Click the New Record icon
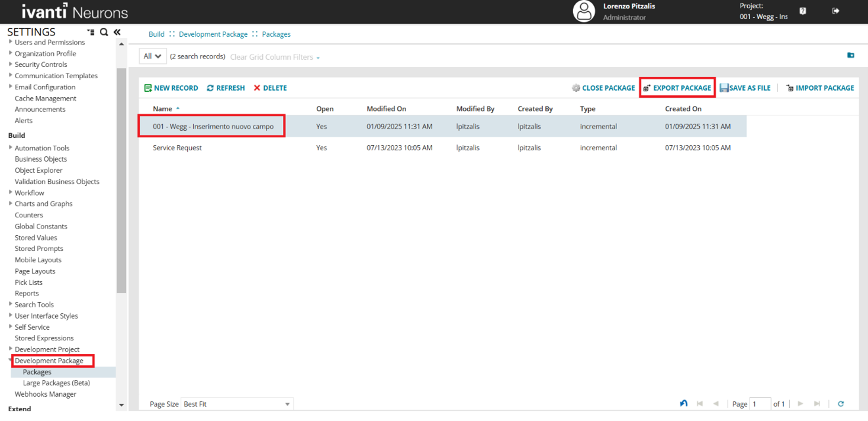The image size is (868, 421). pyautogui.click(x=148, y=88)
